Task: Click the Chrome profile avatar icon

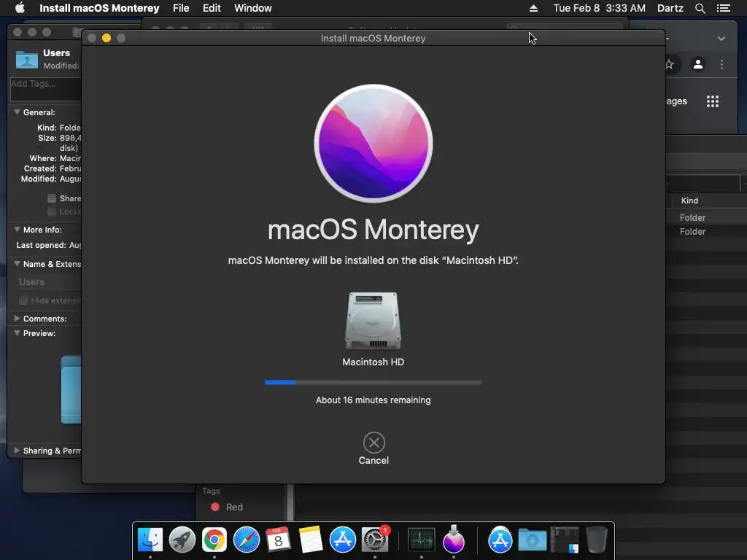Action: click(x=698, y=64)
